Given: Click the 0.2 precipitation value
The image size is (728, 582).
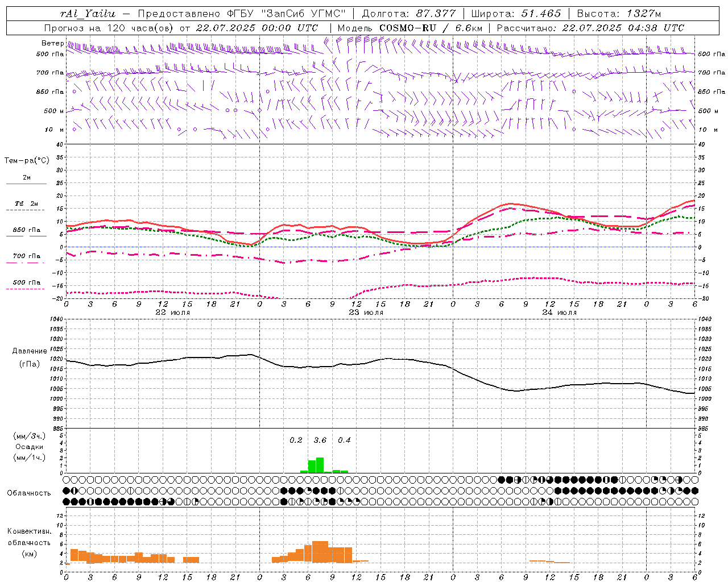Looking at the screenshot, I should click(x=296, y=440).
